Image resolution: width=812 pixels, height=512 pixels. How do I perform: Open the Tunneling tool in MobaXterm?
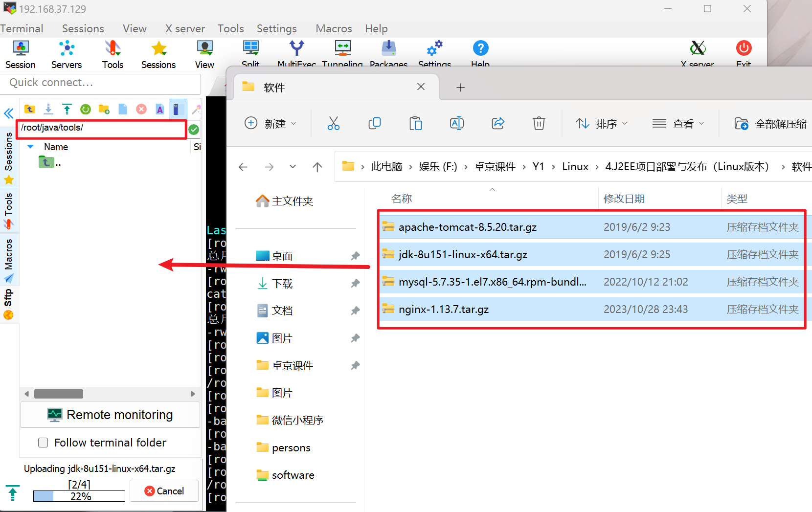click(x=342, y=53)
